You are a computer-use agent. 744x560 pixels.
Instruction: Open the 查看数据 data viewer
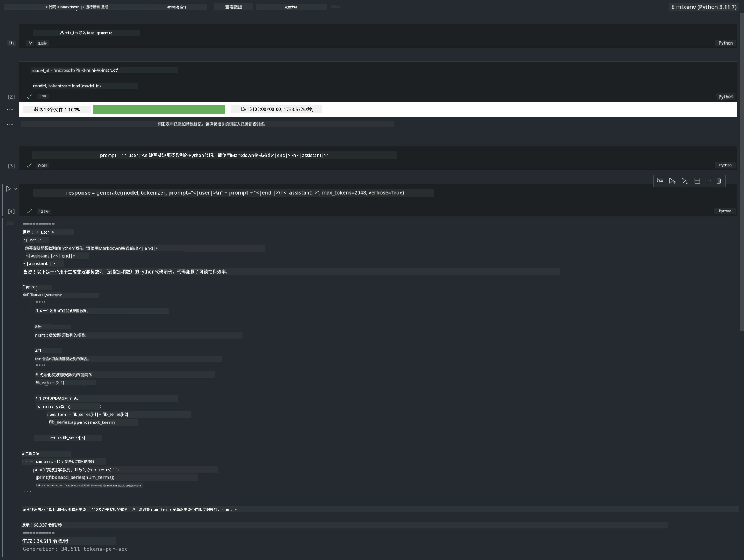pos(234,7)
